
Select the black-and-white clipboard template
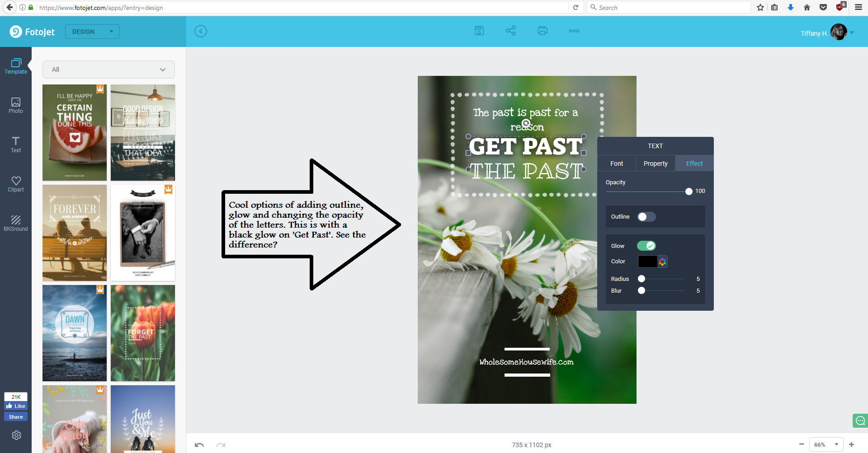tap(143, 233)
